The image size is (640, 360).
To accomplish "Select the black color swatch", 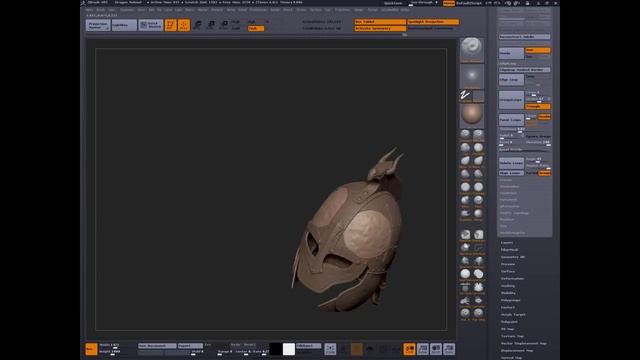I will [x=276, y=349].
